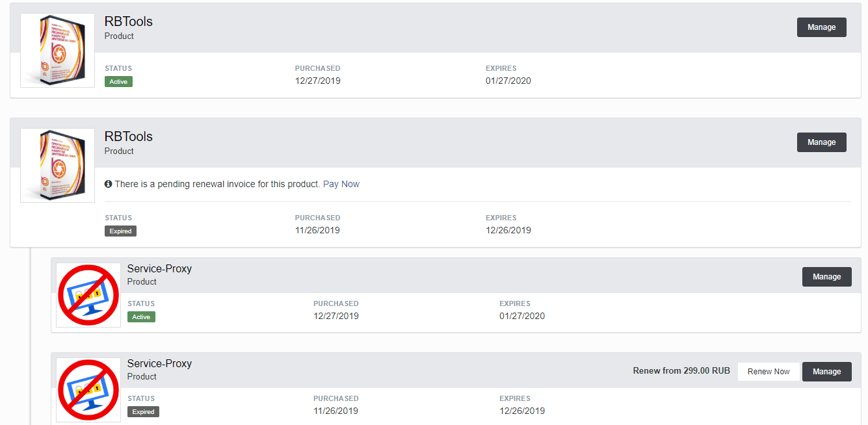Select the active Service-Proxy title
Image resolution: width=868 pixels, height=425 pixels.
159,268
